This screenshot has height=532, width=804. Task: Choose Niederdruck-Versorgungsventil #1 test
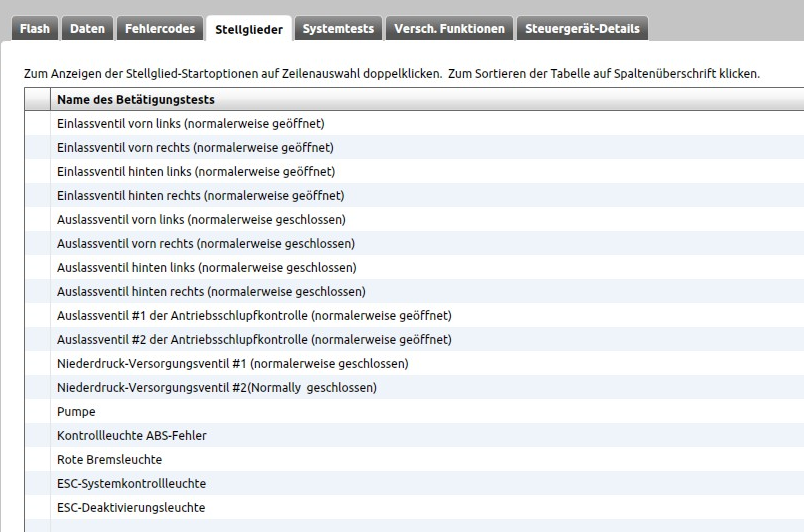[232, 364]
